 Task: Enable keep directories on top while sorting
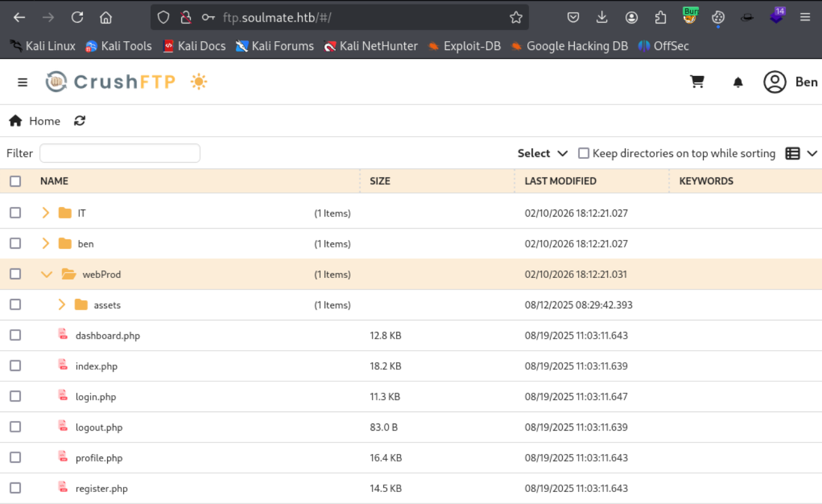pos(583,153)
